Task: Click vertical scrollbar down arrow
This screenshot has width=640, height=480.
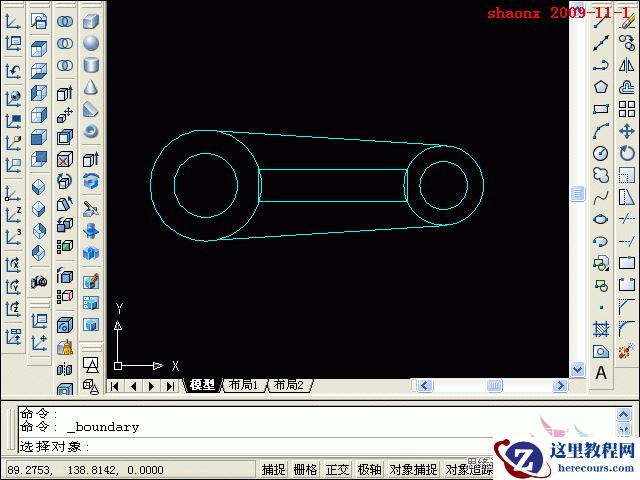Action: (578, 370)
